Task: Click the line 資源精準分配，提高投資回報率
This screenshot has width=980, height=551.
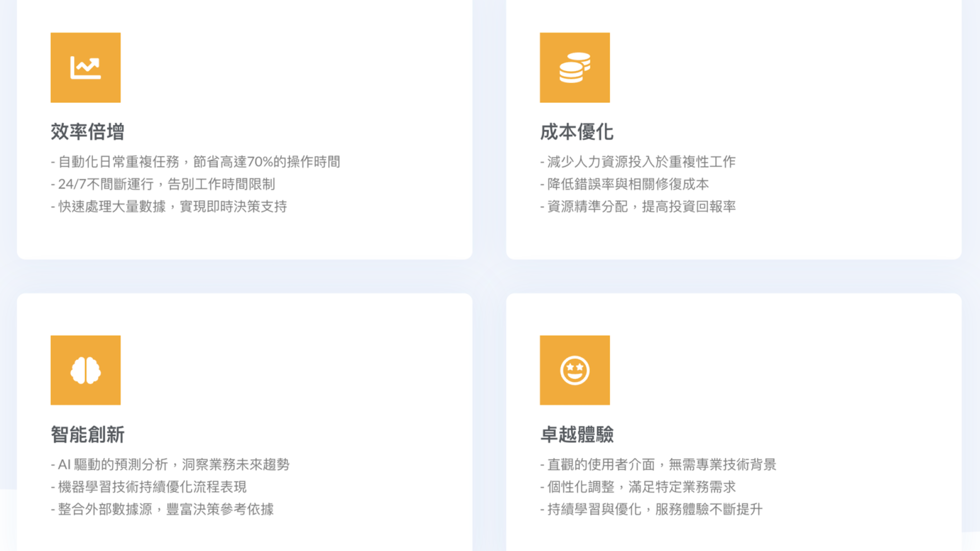Action: point(638,207)
